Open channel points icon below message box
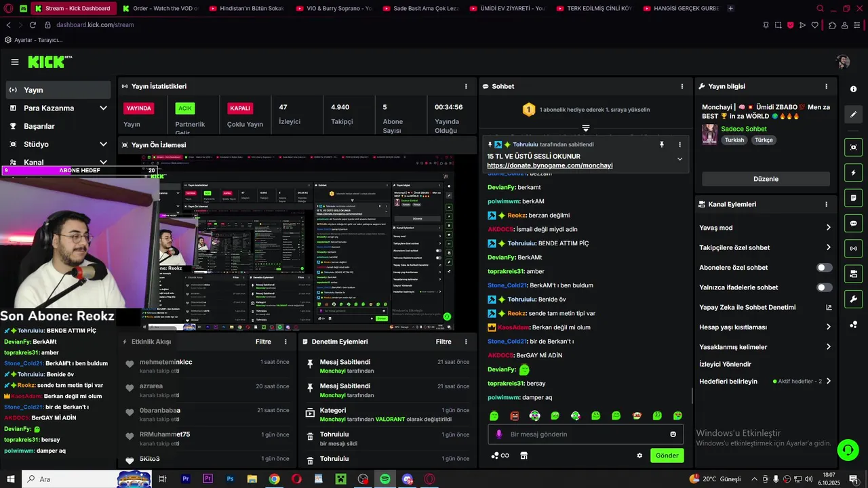This screenshot has width=868, height=488. pos(500,455)
